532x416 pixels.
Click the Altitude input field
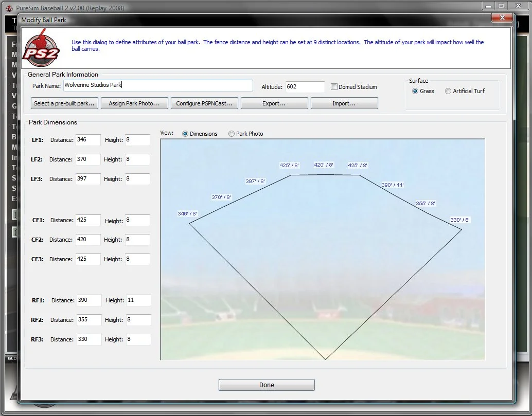pos(305,86)
